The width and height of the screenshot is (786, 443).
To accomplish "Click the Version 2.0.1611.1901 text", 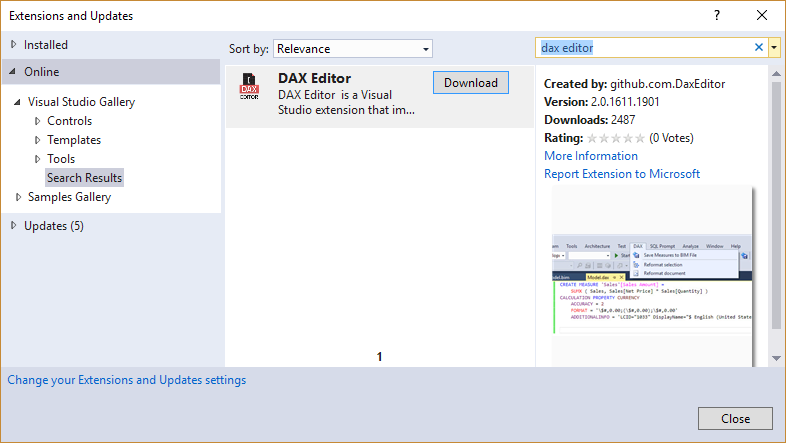I will [x=602, y=102].
